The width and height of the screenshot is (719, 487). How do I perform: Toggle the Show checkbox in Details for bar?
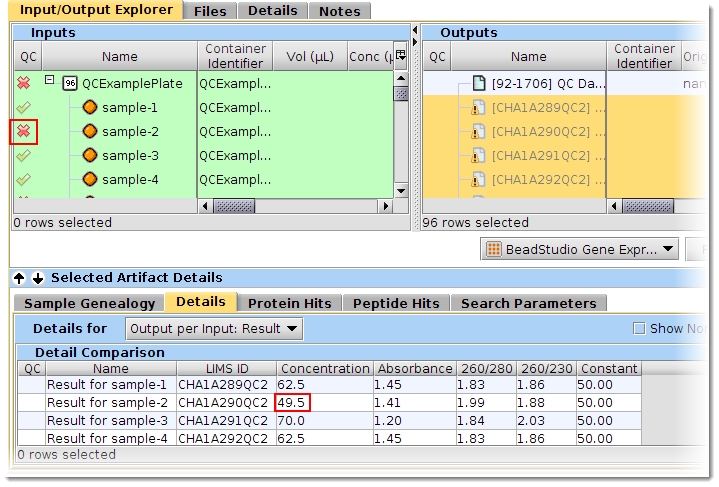[639, 328]
